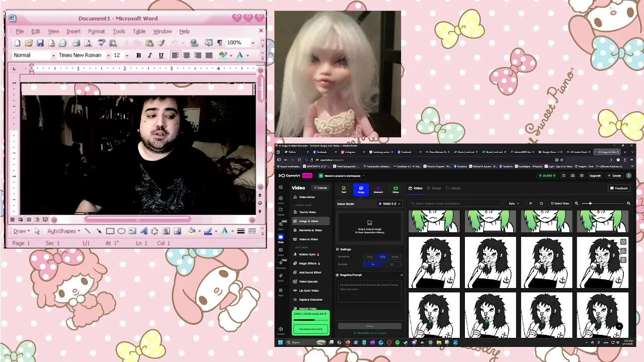This screenshot has width=644, height=362.
Task: Open the Insert menu in Word
Action: coord(73,31)
